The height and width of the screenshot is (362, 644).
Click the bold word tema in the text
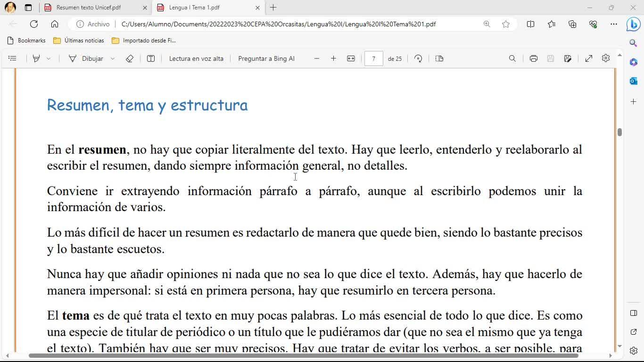75,315
